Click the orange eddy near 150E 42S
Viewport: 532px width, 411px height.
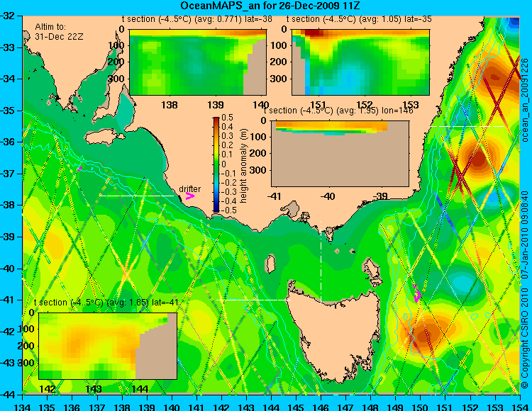point(423,335)
